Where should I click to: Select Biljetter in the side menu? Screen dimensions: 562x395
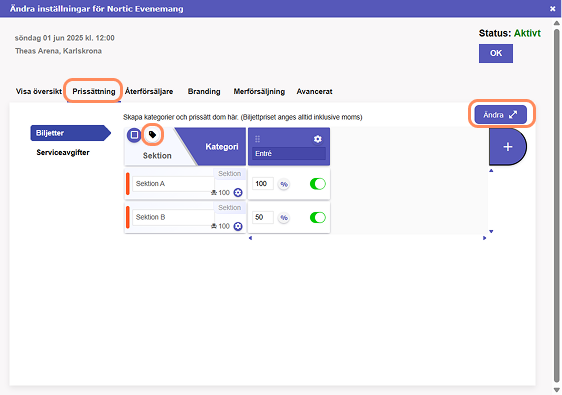pyautogui.click(x=71, y=133)
